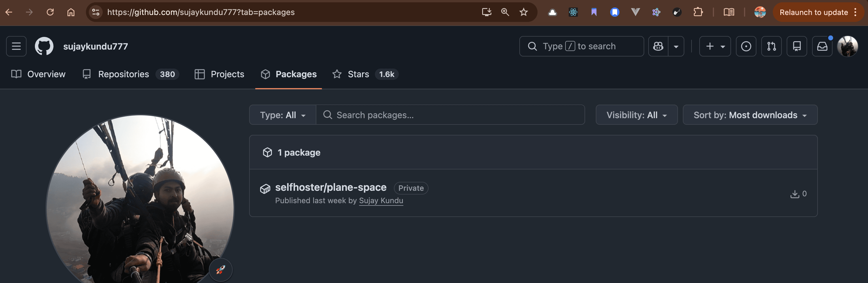Open notifications inbox icon

pyautogui.click(x=822, y=46)
